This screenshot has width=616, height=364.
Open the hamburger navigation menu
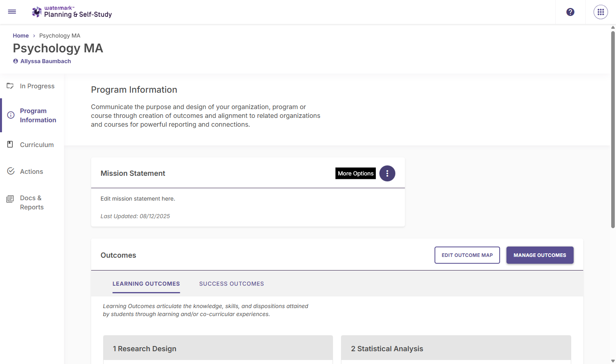(x=12, y=12)
